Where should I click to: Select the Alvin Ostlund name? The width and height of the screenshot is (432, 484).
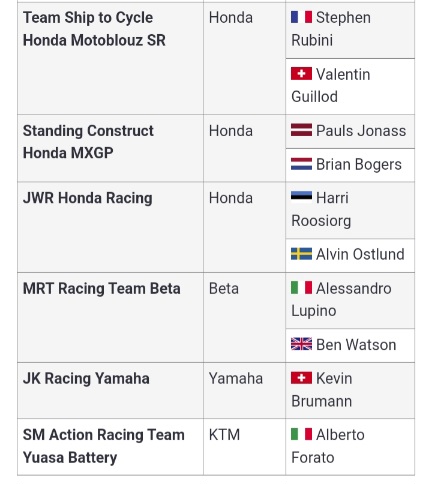tap(360, 254)
